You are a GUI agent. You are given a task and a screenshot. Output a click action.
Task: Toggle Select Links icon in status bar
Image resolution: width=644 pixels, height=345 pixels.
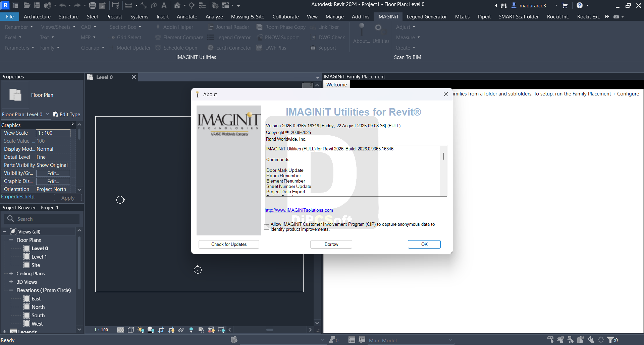point(550,340)
